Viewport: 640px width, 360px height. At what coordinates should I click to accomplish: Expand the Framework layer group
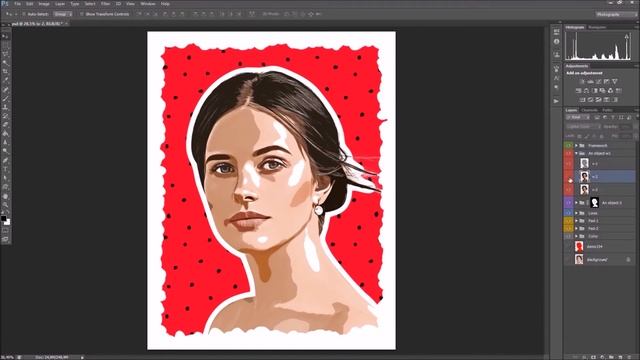click(x=576, y=146)
